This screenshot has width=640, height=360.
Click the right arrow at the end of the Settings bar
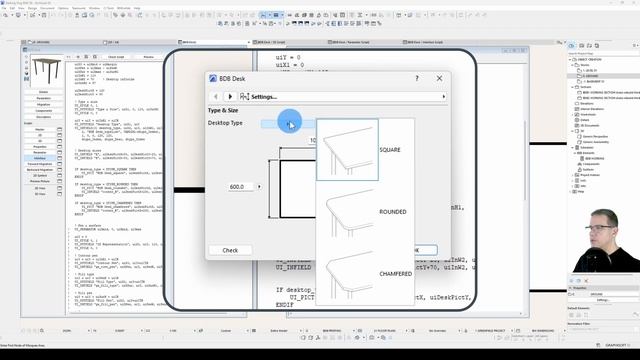point(444,97)
